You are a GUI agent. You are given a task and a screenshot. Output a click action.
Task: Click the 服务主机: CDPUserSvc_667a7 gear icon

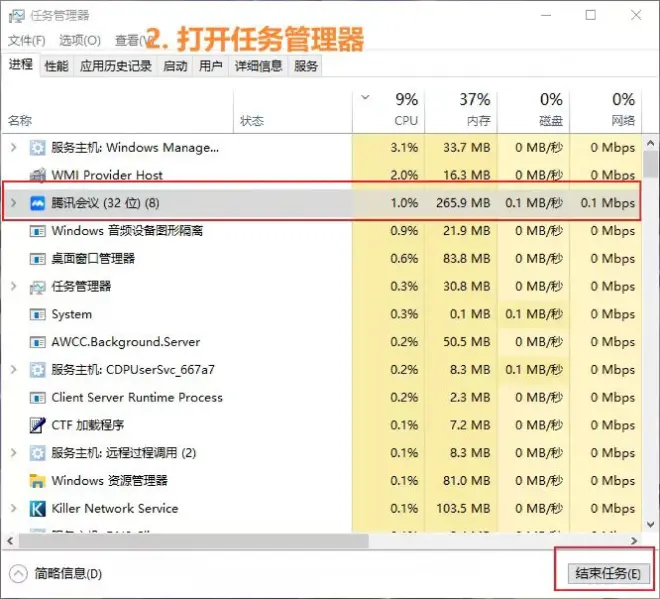(37, 370)
